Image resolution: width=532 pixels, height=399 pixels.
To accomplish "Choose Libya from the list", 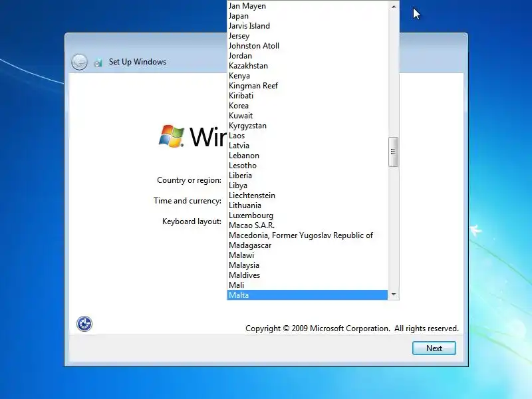I will (307, 186).
